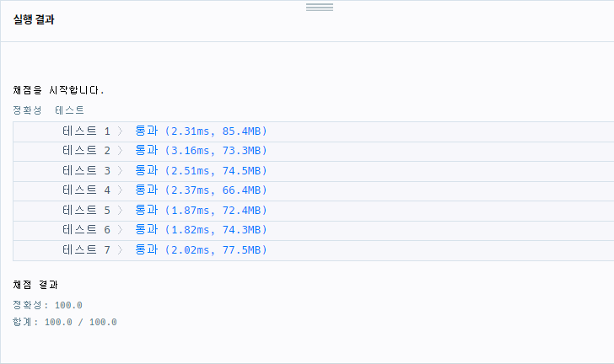This screenshot has height=364, width=614.
Task: Click result 통과 (1.87ms, 72.4MB)
Action: click(x=201, y=210)
